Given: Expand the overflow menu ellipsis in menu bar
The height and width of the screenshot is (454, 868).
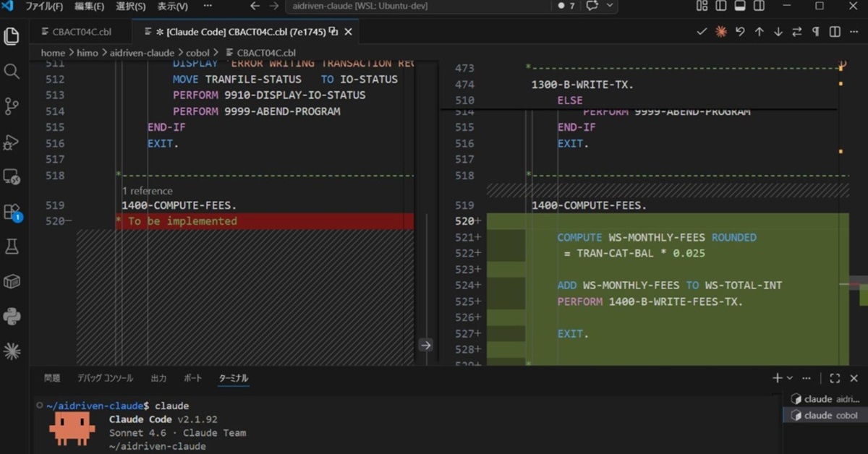Looking at the screenshot, I should [208, 6].
